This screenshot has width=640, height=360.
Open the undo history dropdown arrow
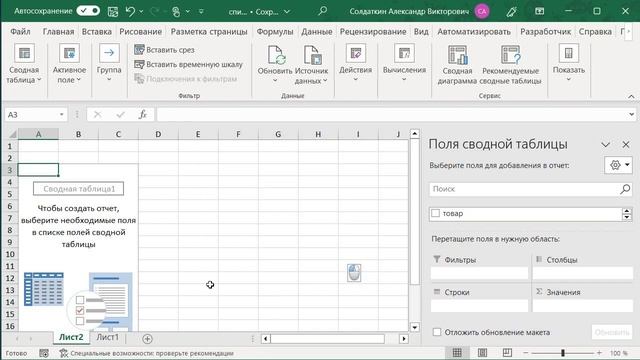pos(141,11)
